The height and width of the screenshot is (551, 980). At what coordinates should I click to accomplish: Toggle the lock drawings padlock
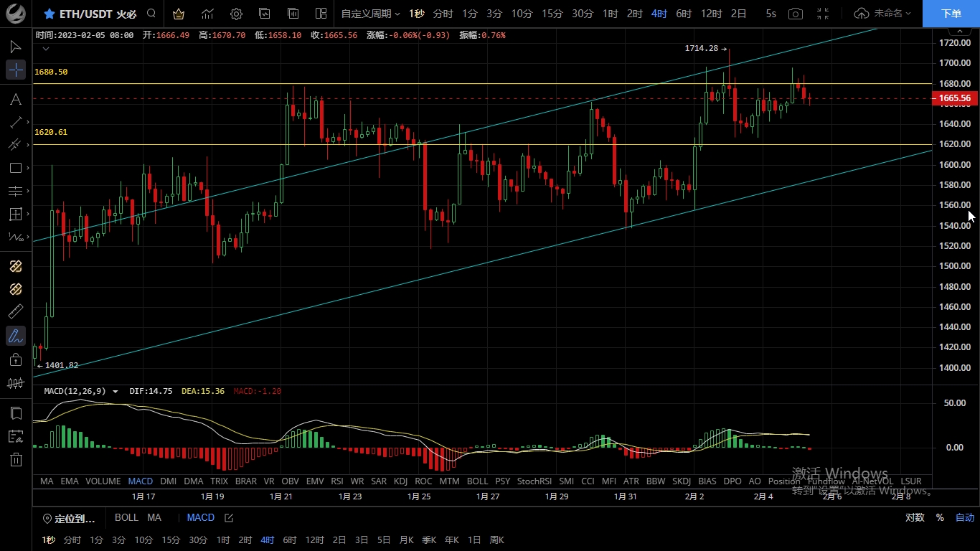tap(16, 359)
